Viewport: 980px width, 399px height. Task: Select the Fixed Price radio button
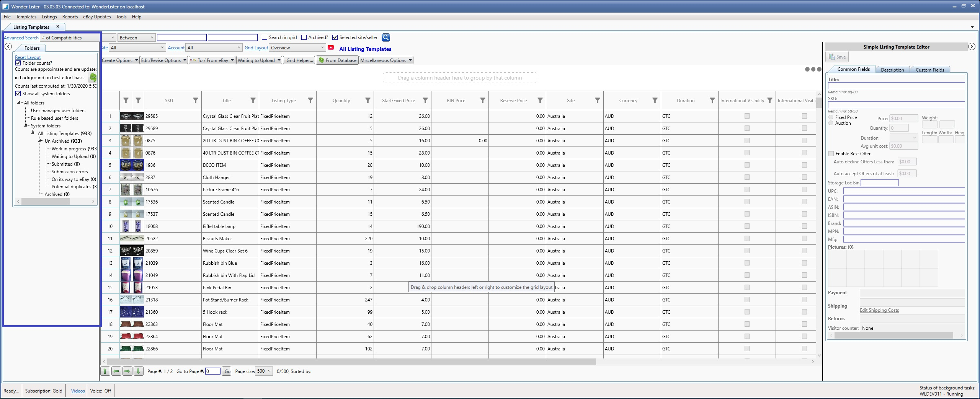831,117
